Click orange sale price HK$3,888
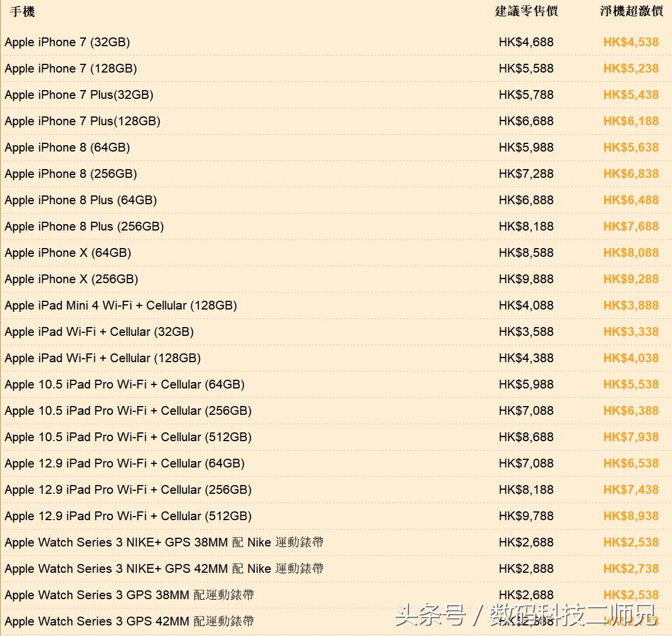The image size is (672, 636). 631,305
